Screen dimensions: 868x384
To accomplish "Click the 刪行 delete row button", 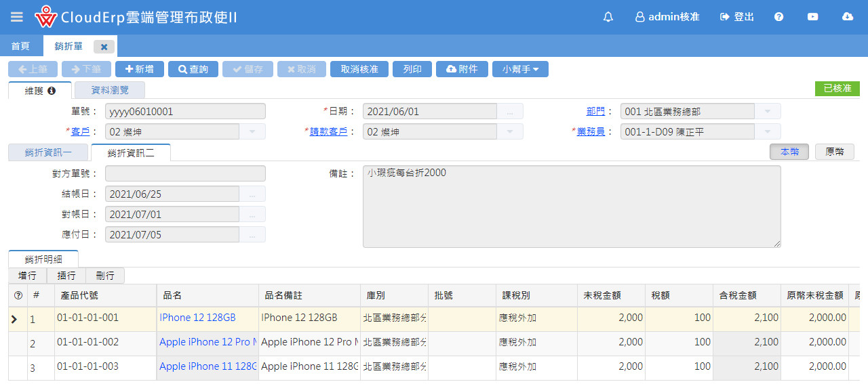I will (105, 276).
